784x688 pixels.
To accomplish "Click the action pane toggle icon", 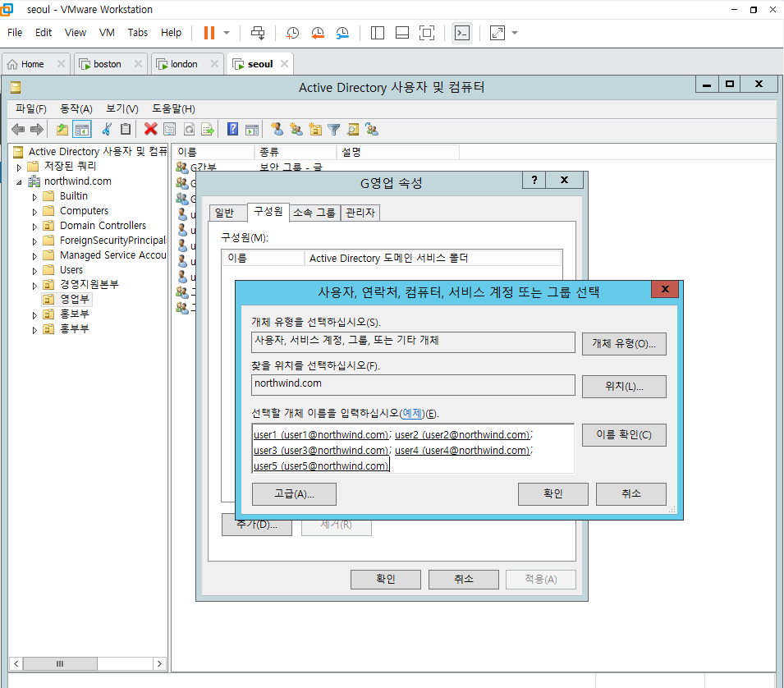I will (252, 130).
